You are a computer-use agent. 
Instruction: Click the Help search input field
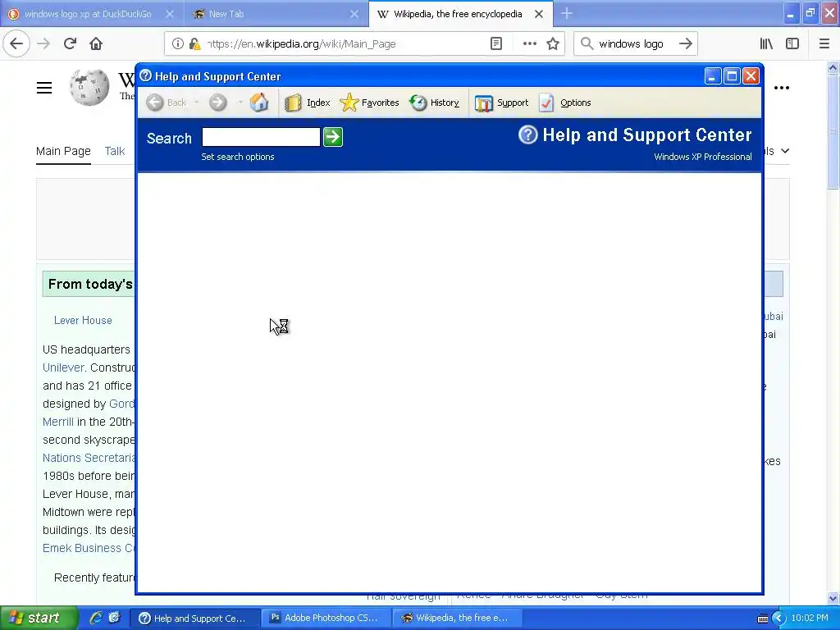point(261,137)
